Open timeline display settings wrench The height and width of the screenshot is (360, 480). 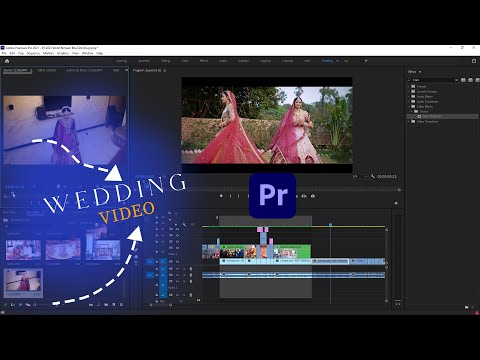pyautogui.click(x=185, y=225)
